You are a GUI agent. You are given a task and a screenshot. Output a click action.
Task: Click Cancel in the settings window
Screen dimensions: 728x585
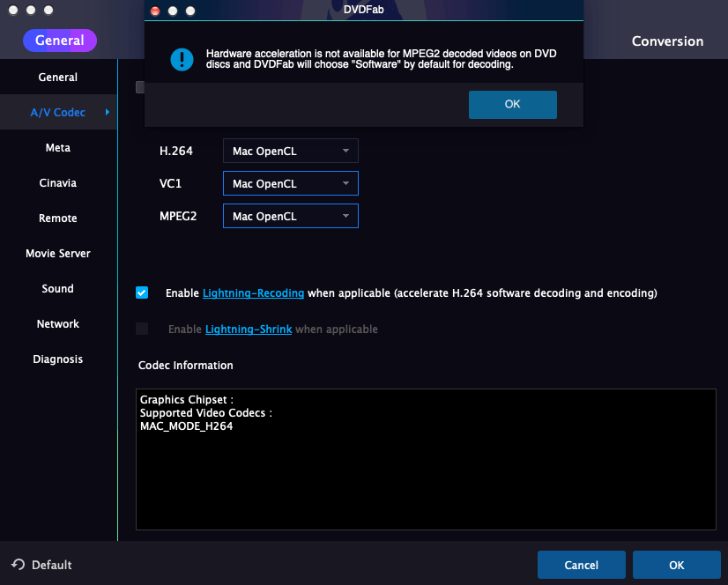click(582, 565)
